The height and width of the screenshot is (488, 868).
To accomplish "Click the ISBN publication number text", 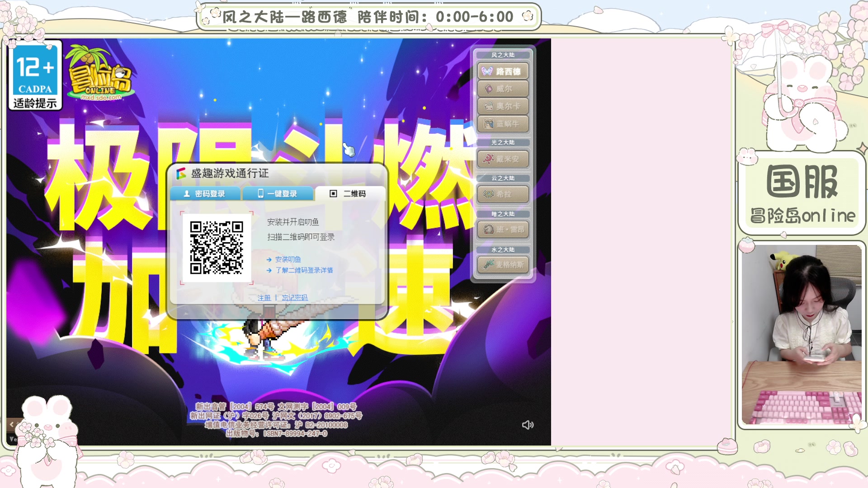I will click(x=276, y=434).
